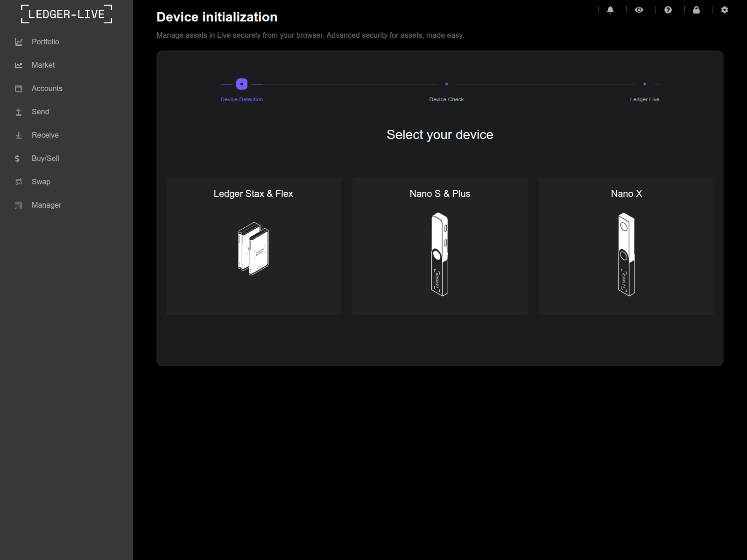This screenshot has height=560, width=747.
Task: Open notifications bell icon
Action: [x=610, y=10]
